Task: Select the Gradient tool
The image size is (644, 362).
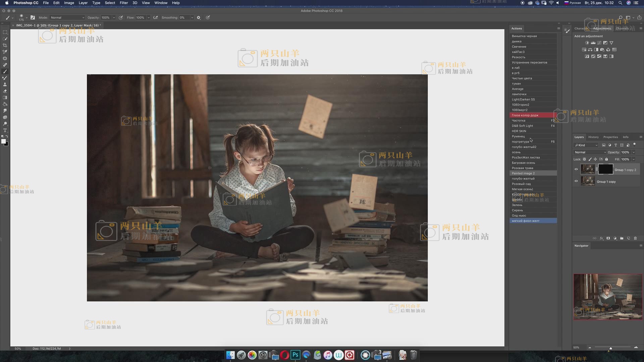Action: 5,98
